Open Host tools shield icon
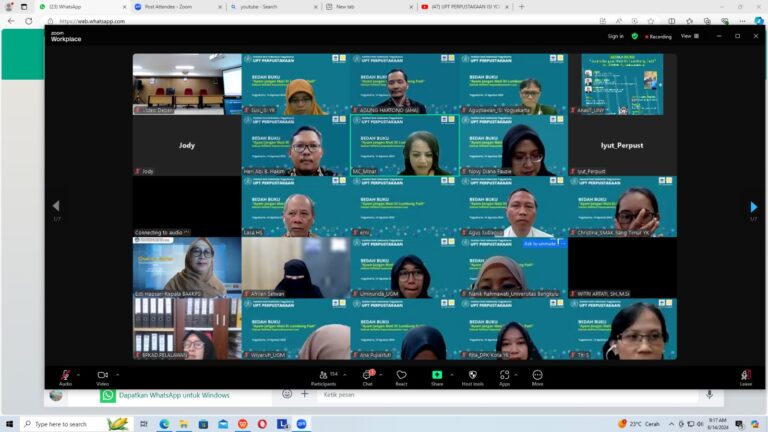 tap(472, 375)
